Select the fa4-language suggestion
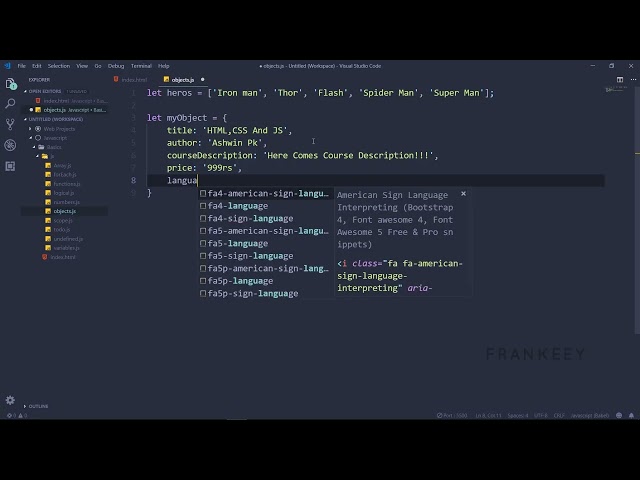640x480 pixels. pos(265,206)
